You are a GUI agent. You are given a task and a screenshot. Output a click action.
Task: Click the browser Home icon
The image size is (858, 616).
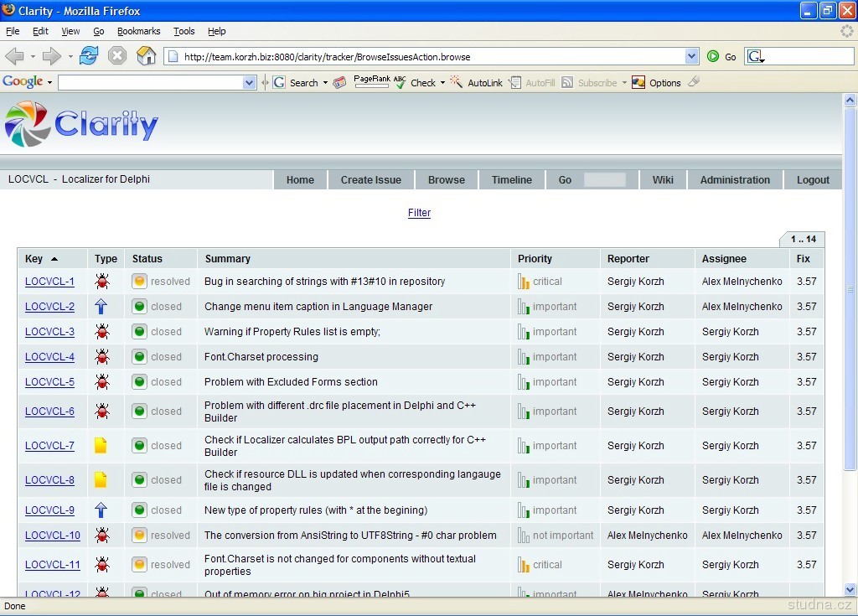pos(146,56)
